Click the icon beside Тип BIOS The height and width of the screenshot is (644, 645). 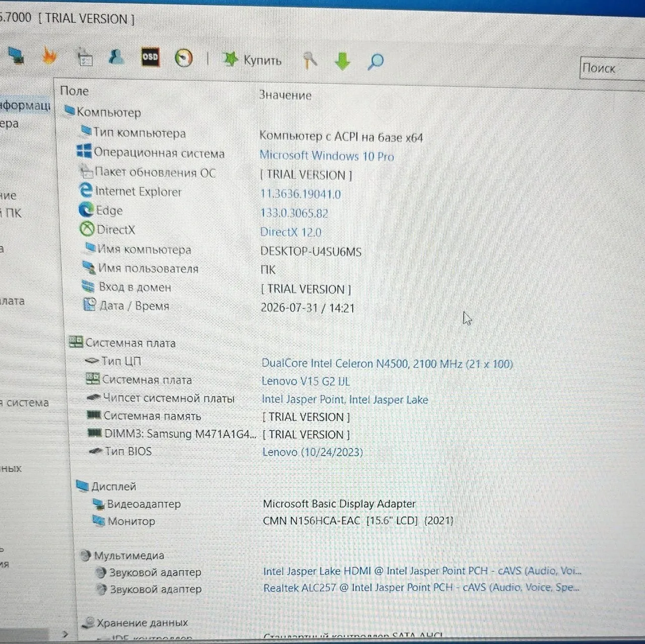point(96,451)
